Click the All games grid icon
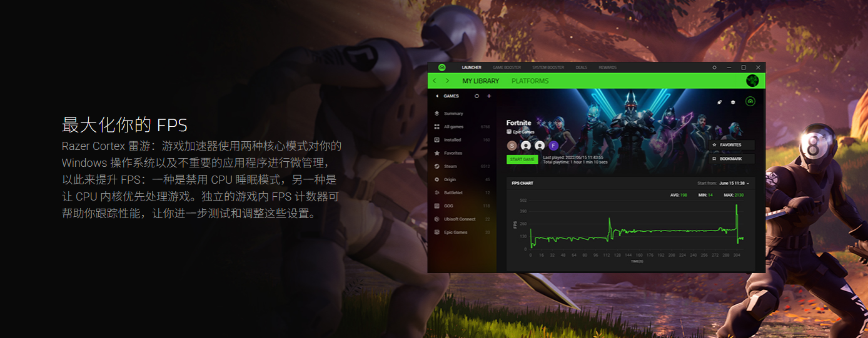Screen dimensions: 868x338 (437, 127)
